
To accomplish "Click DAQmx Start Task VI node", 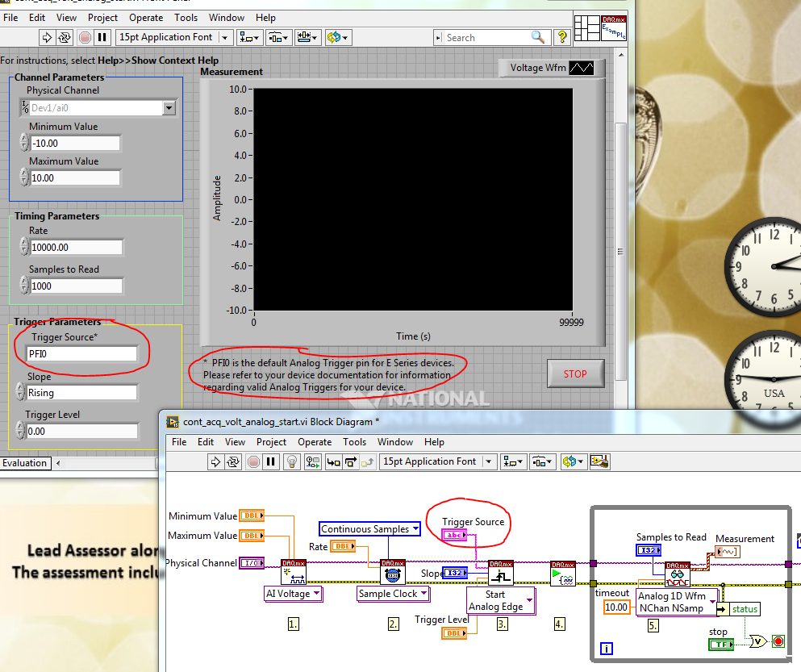I will pyautogui.click(x=563, y=574).
